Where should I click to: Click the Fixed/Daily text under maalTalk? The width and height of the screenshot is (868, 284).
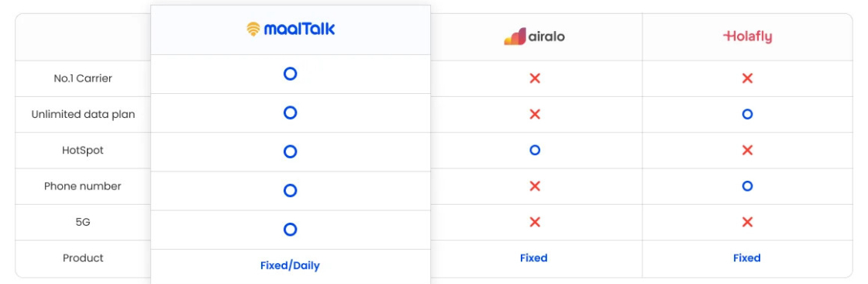click(290, 265)
